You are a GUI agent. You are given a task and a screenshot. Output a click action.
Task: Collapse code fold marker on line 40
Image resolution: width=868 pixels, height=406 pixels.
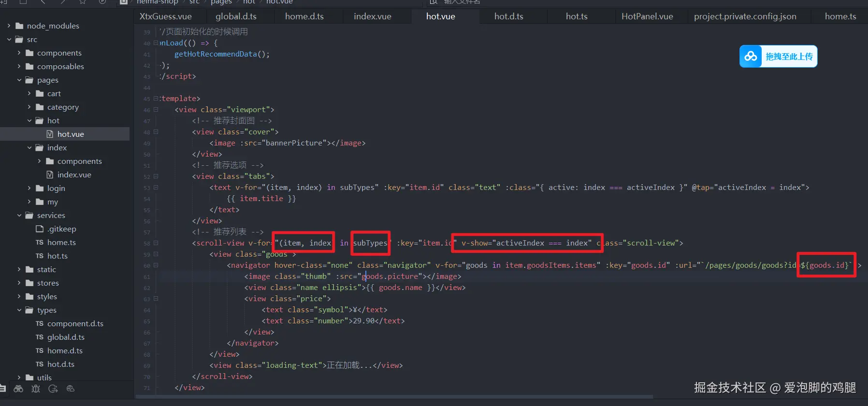156,43
